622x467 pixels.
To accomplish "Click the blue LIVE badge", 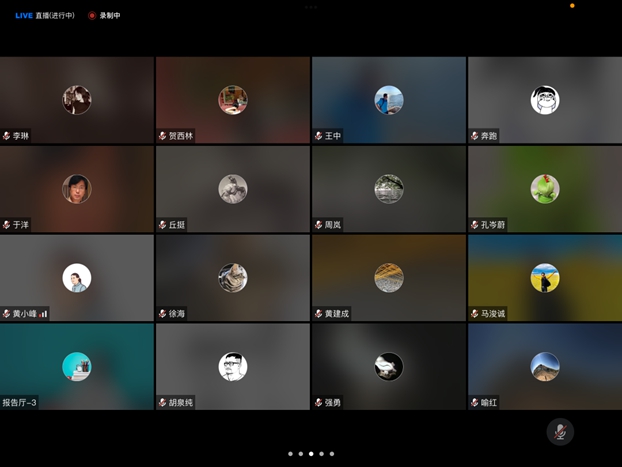I will coord(24,15).
